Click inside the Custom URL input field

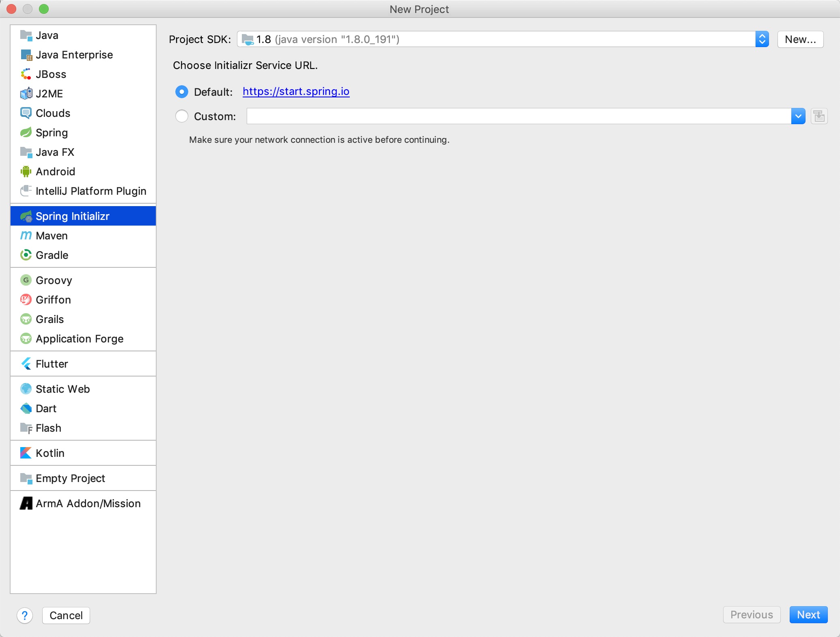pos(519,116)
